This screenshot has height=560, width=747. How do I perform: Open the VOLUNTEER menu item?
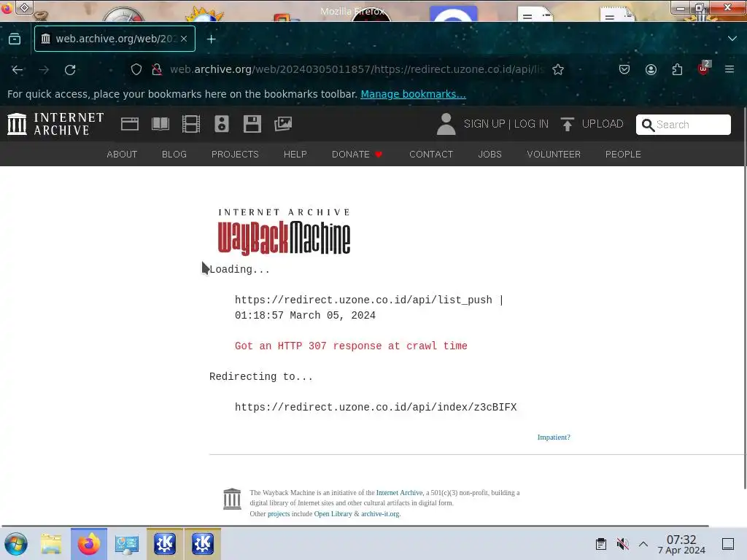pyautogui.click(x=554, y=155)
